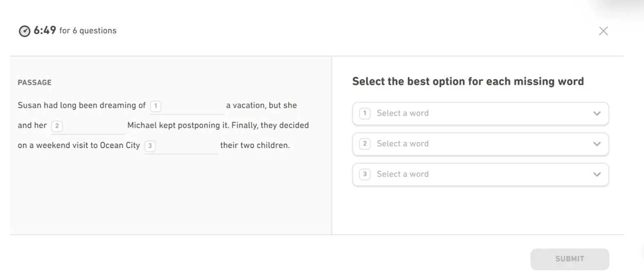Image resolution: width=644 pixels, height=280 pixels.
Task: Click the number 2 badge in second dropdown
Action: click(x=365, y=144)
